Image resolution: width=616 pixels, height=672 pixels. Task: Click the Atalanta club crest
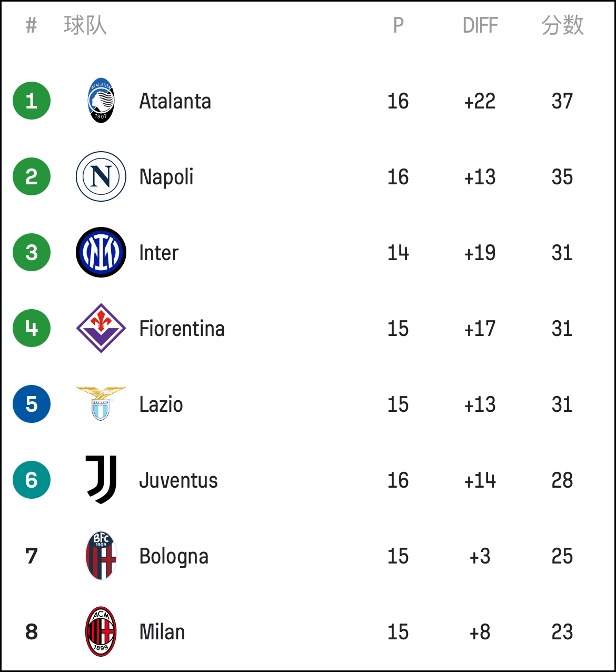(x=101, y=101)
